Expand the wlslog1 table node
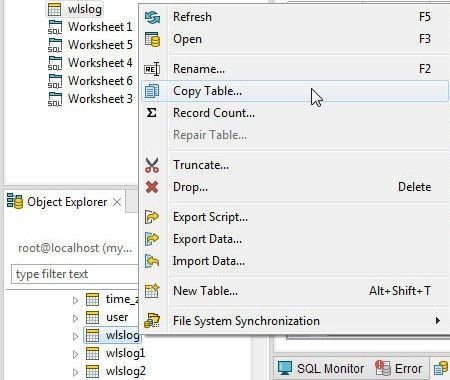 (x=76, y=354)
